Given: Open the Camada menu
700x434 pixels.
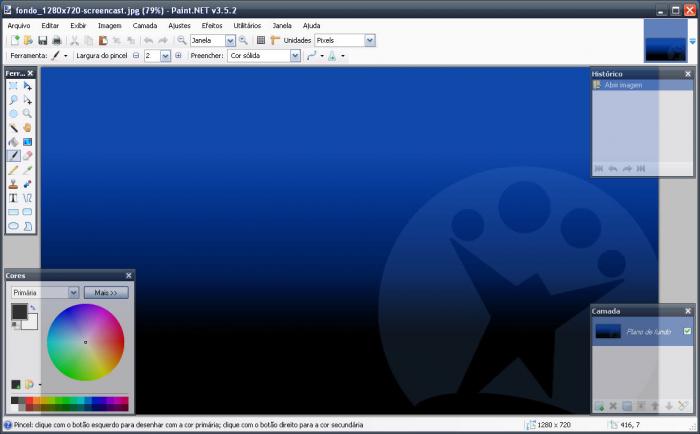Looking at the screenshot, I should (x=145, y=25).
